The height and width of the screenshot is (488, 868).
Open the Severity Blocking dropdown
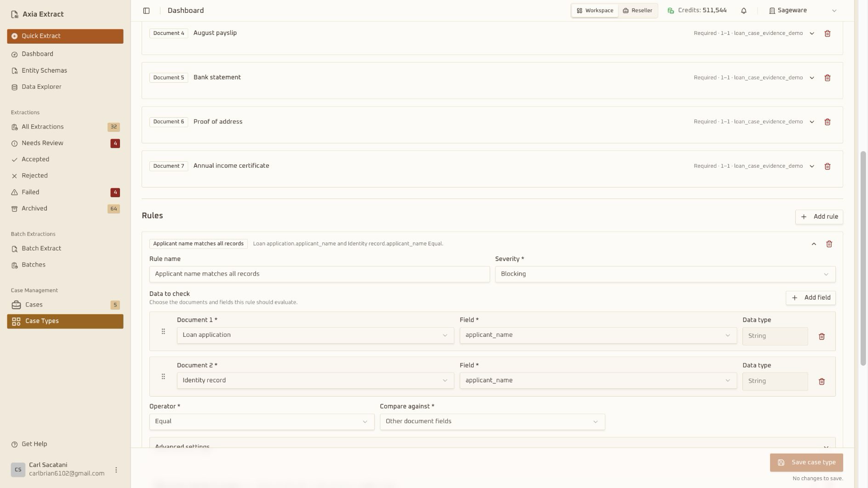pyautogui.click(x=665, y=274)
